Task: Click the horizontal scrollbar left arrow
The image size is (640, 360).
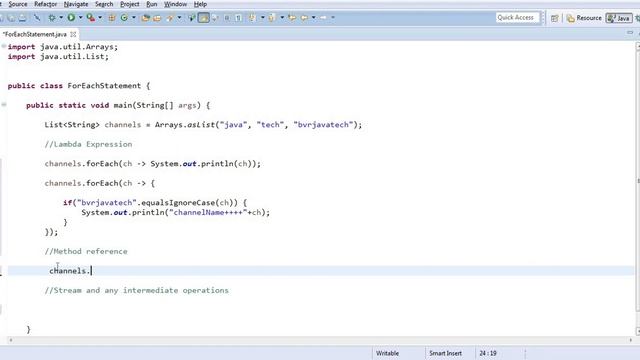Action: (x=11, y=340)
